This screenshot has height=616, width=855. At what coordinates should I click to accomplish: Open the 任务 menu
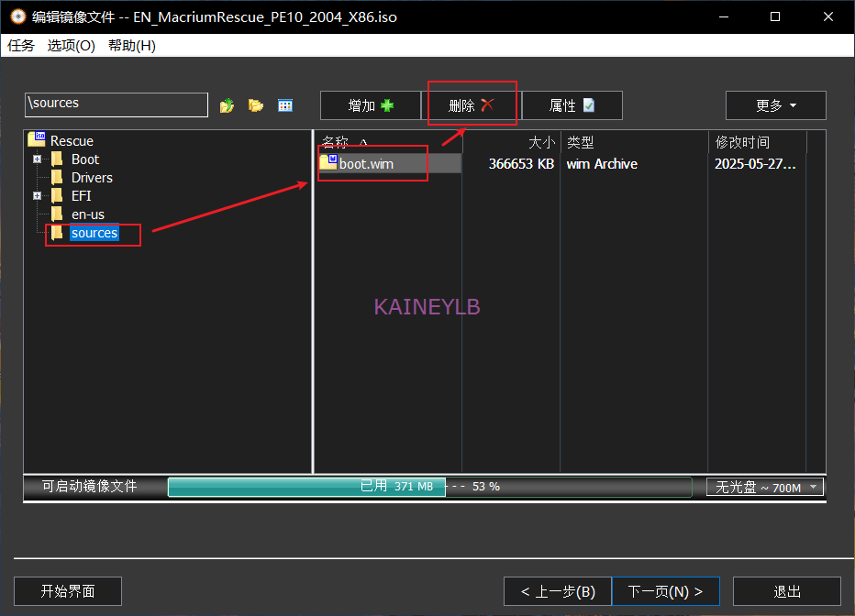click(x=21, y=45)
